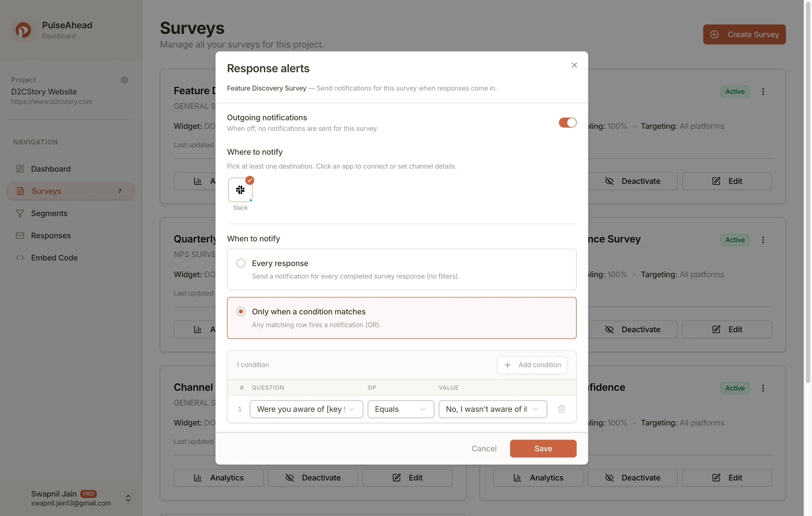Click the project settings gear

tap(124, 80)
